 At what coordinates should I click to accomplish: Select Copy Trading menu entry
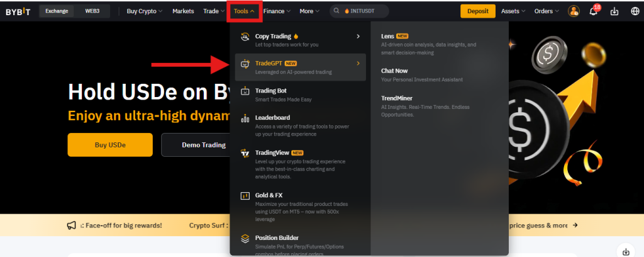click(300, 40)
